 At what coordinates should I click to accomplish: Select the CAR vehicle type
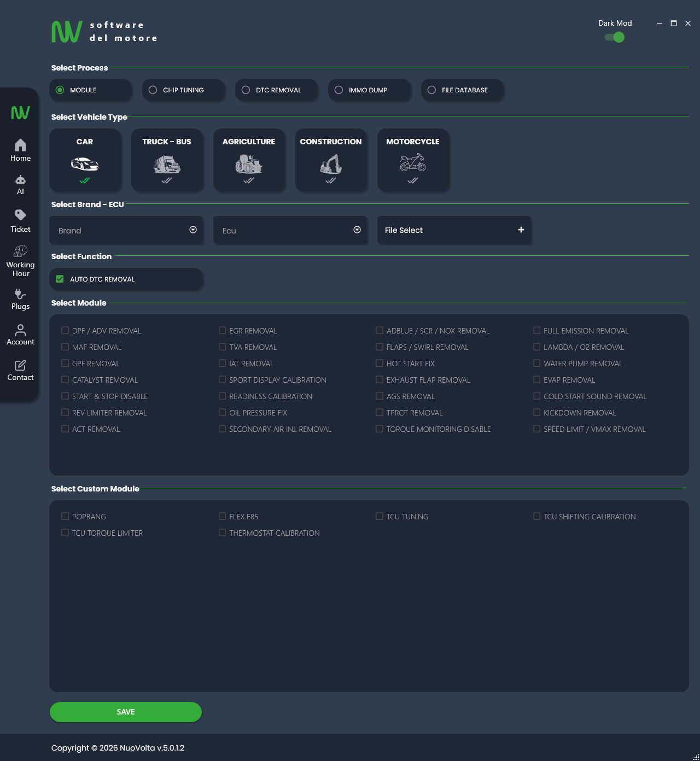pos(85,160)
